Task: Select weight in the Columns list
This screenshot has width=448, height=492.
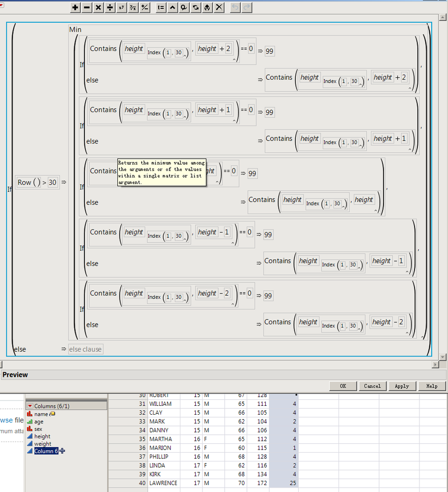Action: pyautogui.click(x=43, y=444)
